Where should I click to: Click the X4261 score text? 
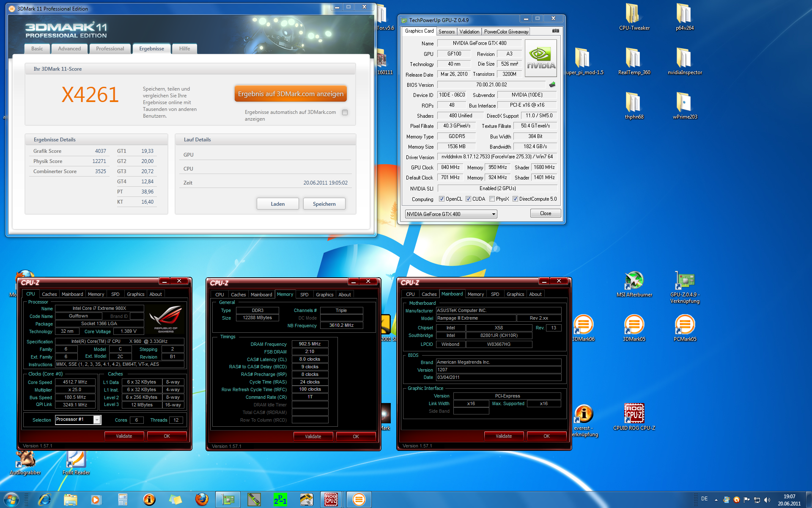click(x=90, y=94)
